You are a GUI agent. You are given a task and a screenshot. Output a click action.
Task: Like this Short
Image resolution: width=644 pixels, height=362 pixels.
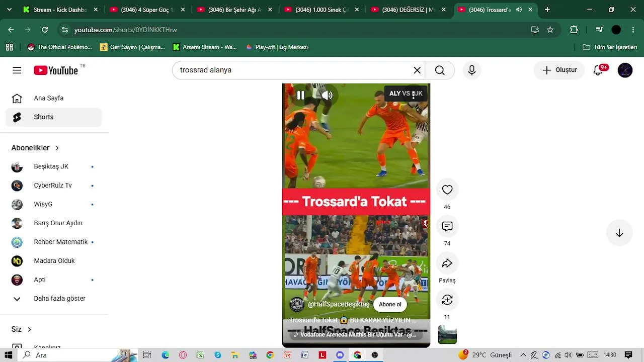click(447, 190)
